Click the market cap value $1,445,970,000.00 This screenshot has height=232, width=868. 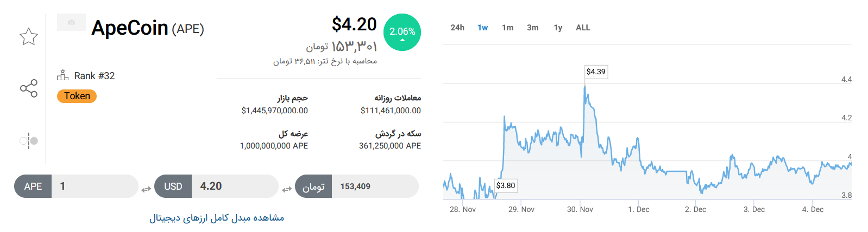tap(275, 111)
